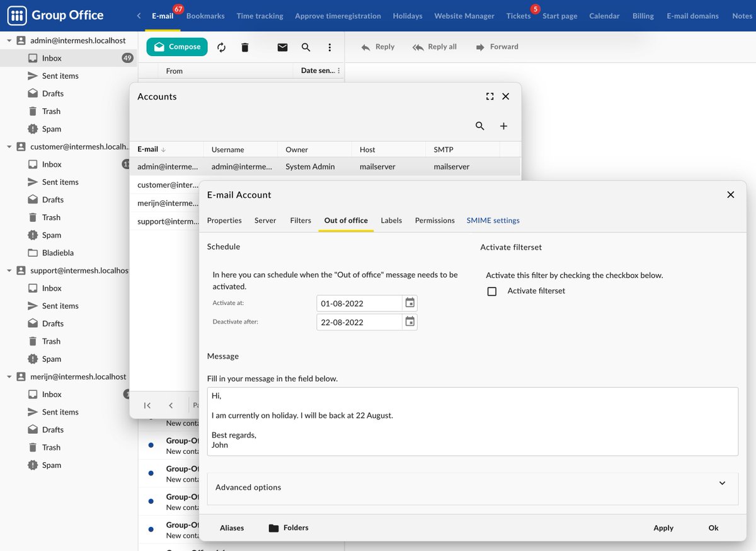The image size is (756, 551).
Task: Open calendar picker for Deactivate after
Action: [410, 322]
